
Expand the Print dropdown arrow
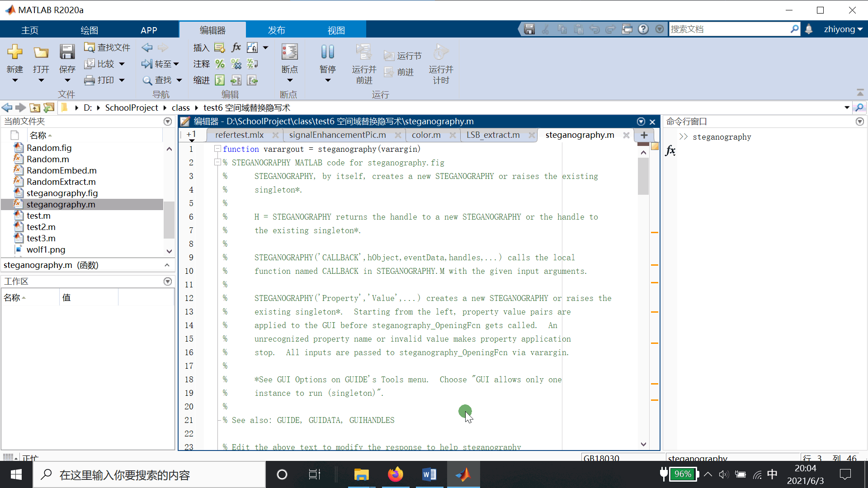(x=122, y=80)
